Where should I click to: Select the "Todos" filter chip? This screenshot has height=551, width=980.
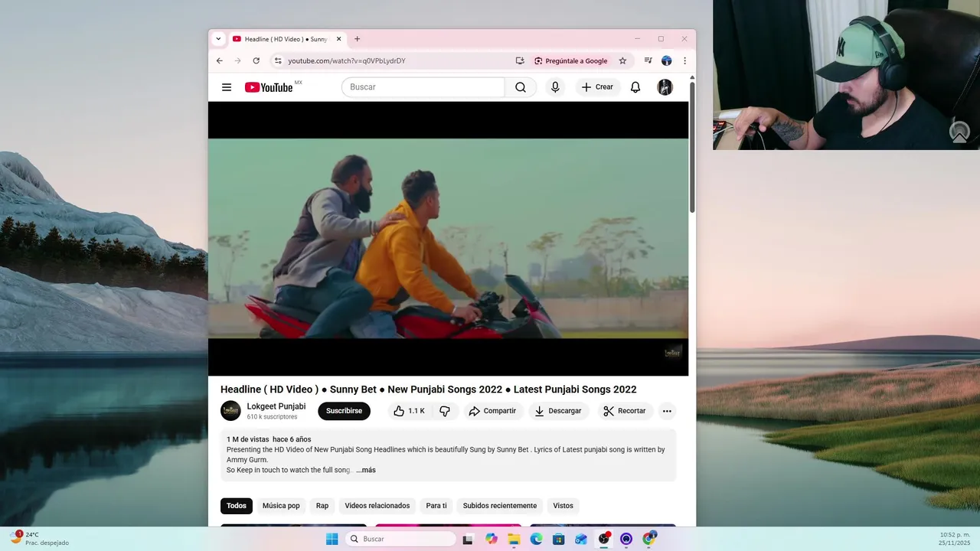click(x=237, y=506)
